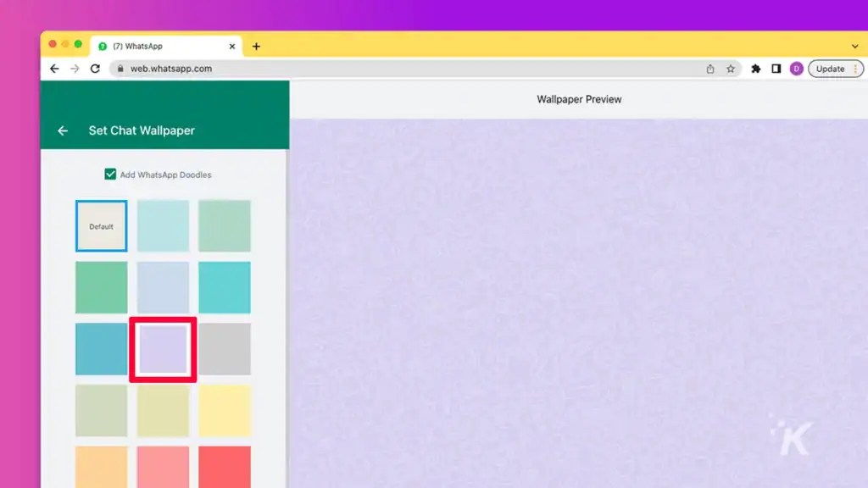Click the share icon in the address bar
The width and height of the screenshot is (868, 488).
(710, 69)
